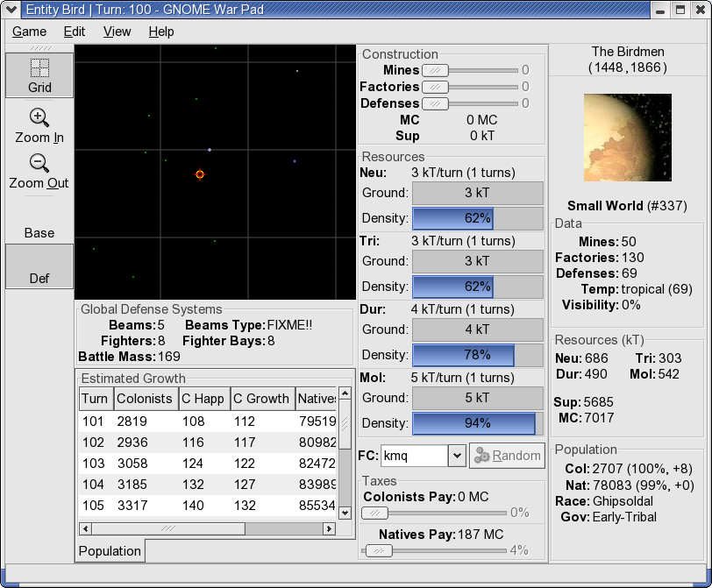The height and width of the screenshot is (588, 712).
Task: Toggle the Base Def button
Action: click(39, 266)
